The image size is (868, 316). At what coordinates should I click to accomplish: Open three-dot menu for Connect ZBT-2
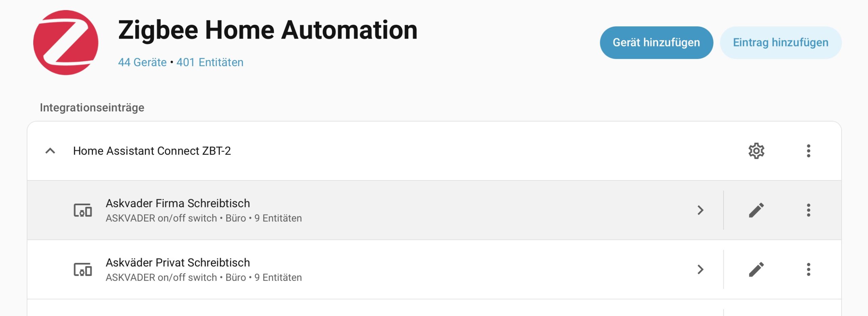[x=808, y=151]
